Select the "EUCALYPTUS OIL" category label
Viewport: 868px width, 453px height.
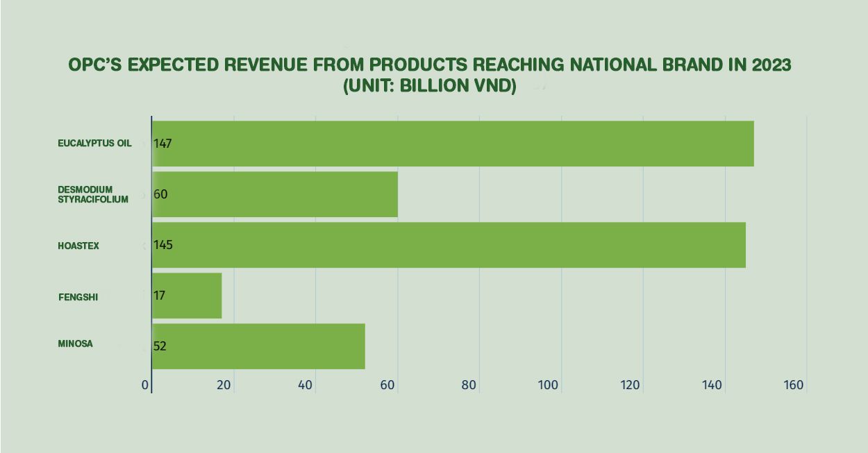[94, 144]
